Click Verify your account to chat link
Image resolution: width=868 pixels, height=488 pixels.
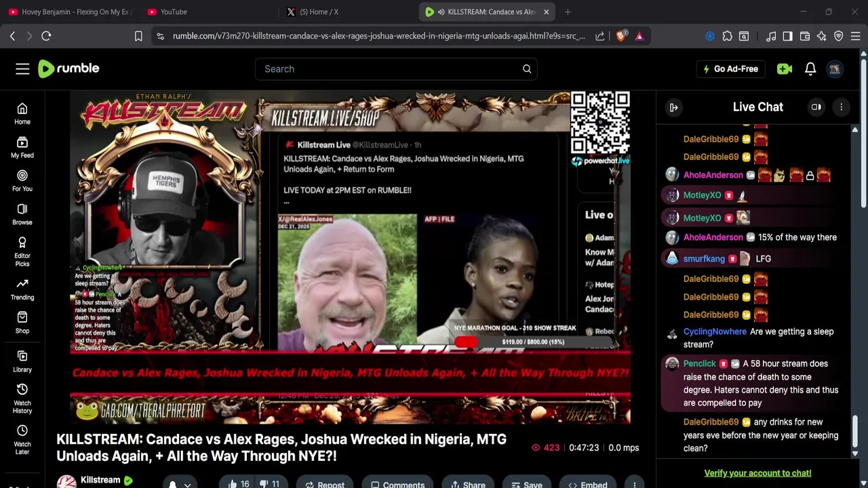point(757,473)
